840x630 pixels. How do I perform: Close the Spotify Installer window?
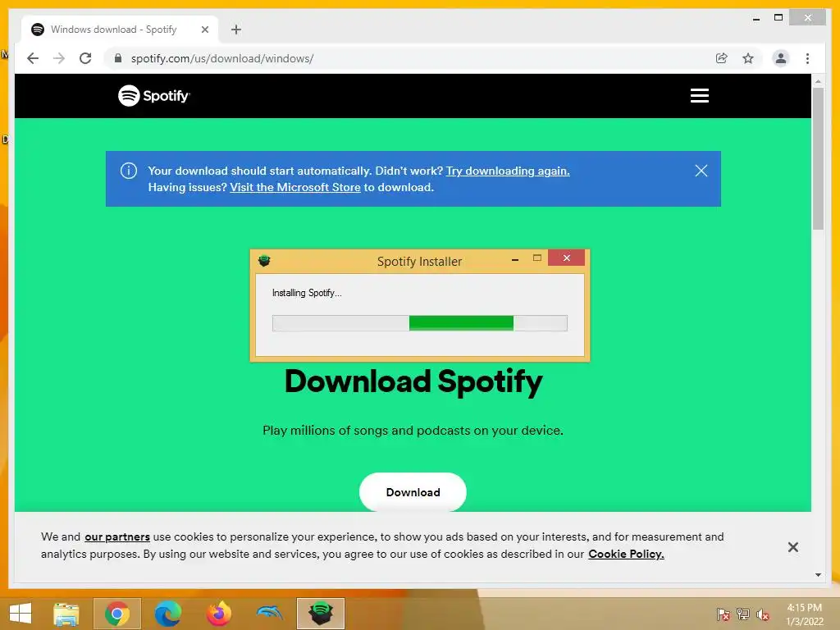click(x=566, y=258)
